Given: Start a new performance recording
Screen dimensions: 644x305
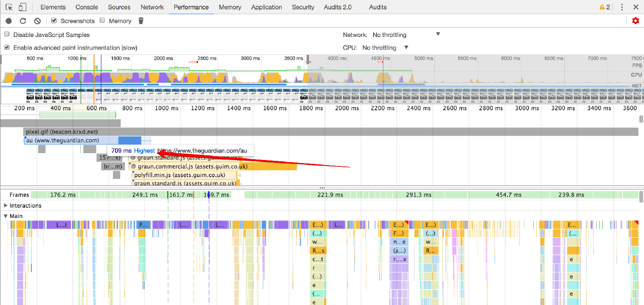Looking at the screenshot, I should (x=9, y=21).
